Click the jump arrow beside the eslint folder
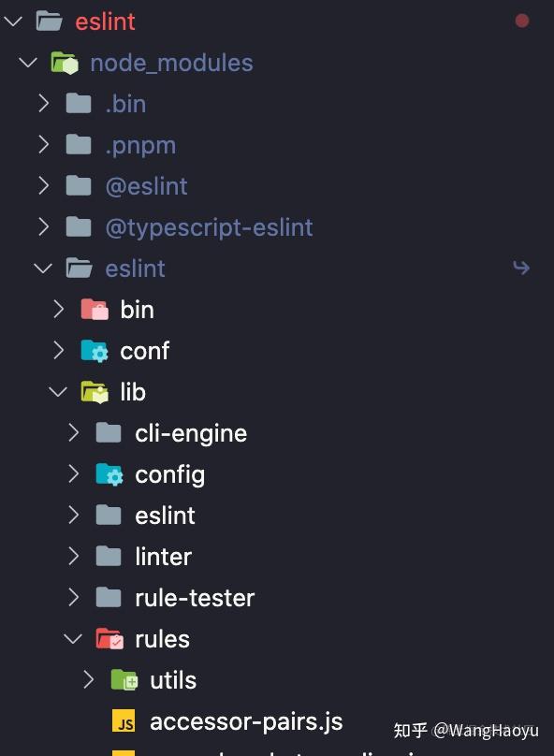Viewport: 554px width, 756px height. (x=521, y=267)
